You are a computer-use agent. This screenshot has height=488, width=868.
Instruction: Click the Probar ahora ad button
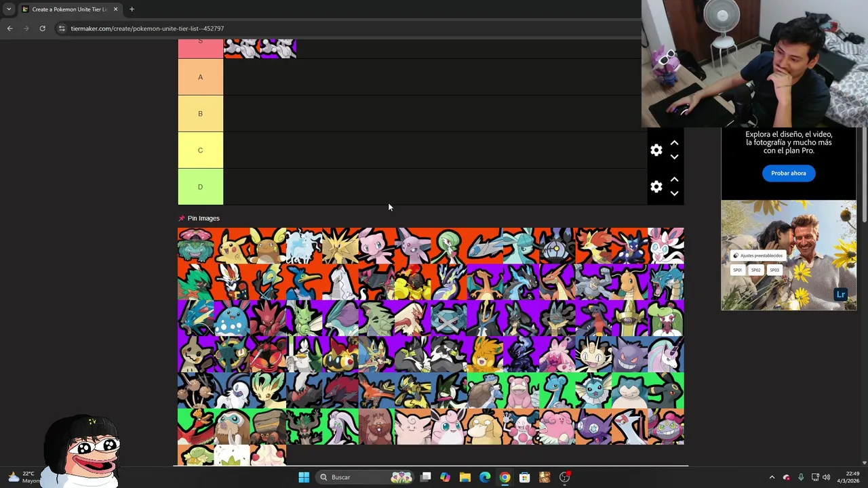tap(788, 173)
